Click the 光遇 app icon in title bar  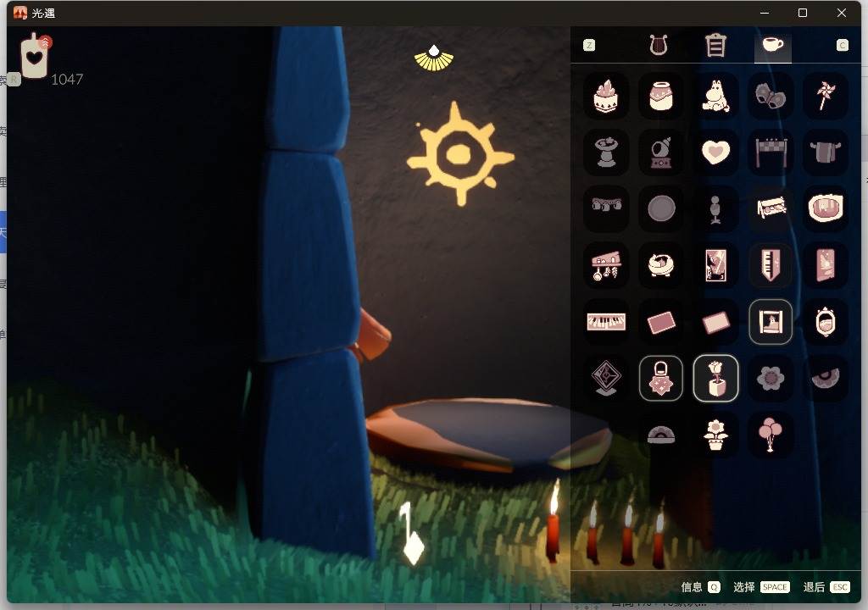click(20, 13)
